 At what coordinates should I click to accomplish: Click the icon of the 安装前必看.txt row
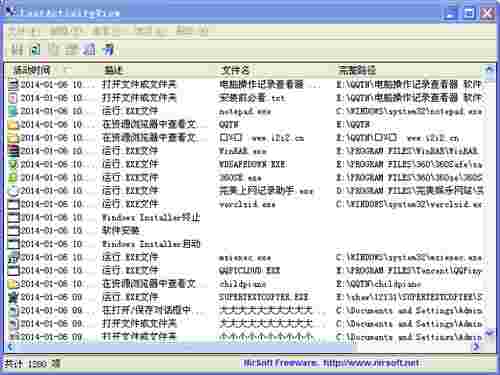point(13,98)
